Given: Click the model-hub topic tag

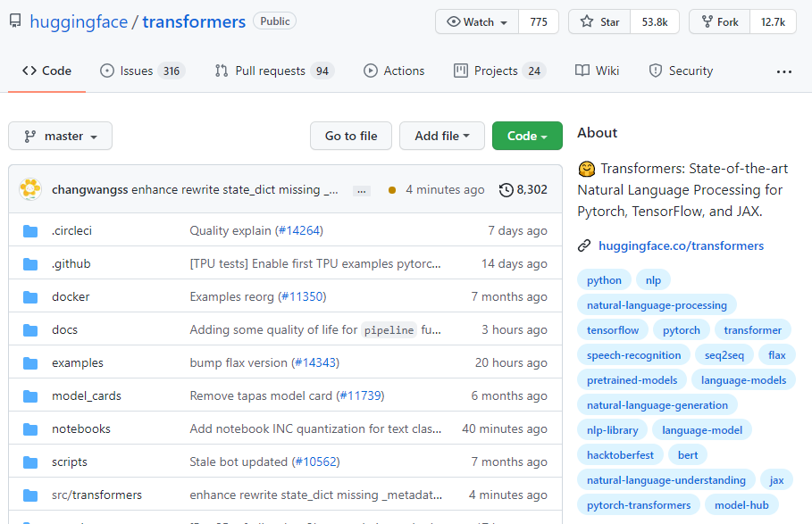Looking at the screenshot, I should [741, 505].
